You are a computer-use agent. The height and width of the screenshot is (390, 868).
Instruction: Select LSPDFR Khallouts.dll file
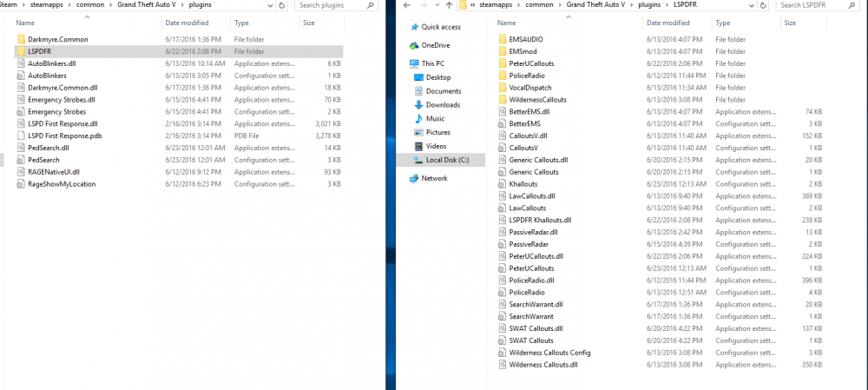coord(540,220)
